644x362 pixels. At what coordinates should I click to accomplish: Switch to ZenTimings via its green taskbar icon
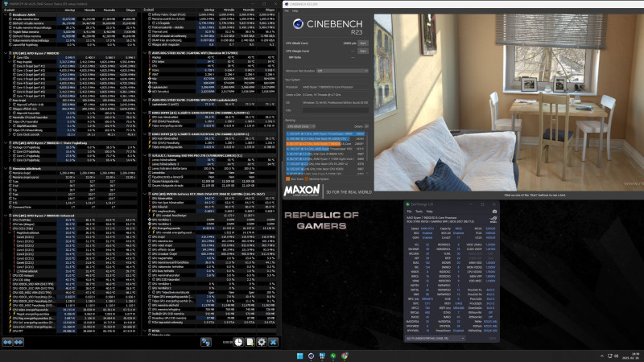(x=333, y=356)
